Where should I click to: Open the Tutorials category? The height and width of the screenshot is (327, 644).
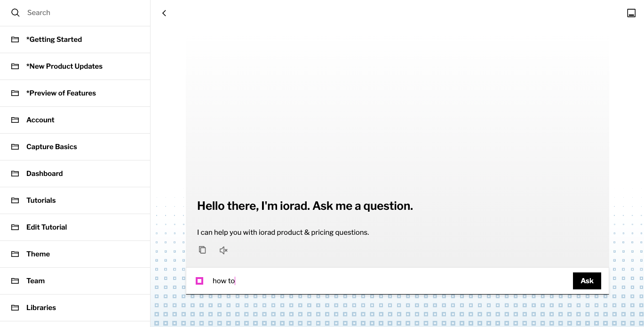click(x=75, y=200)
